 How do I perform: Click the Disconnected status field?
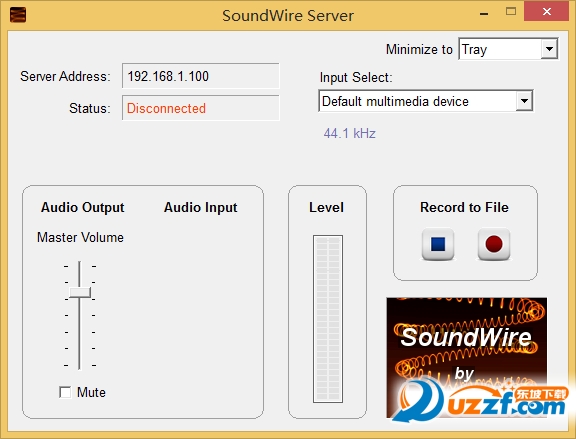click(201, 108)
